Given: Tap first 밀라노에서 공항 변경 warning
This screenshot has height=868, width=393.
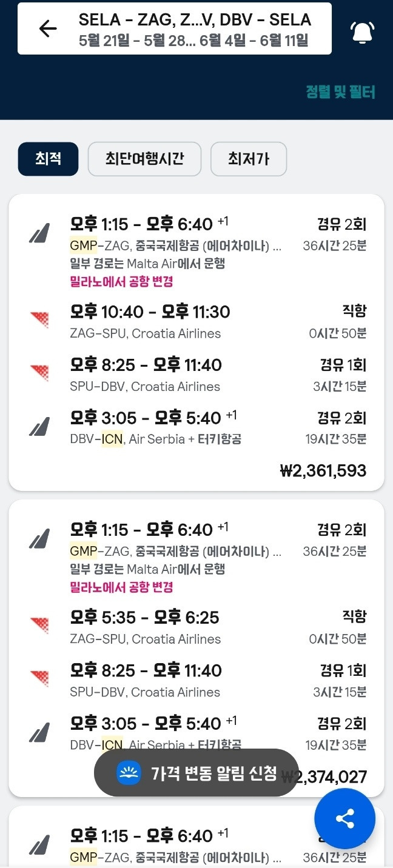Looking at the screenshot, I should coord(122,282).
